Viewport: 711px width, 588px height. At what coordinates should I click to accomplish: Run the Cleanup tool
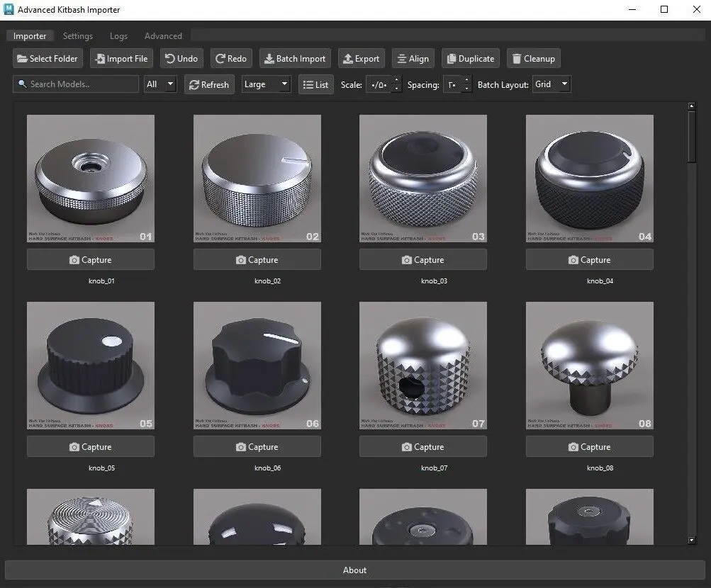(x=534, y=58)
